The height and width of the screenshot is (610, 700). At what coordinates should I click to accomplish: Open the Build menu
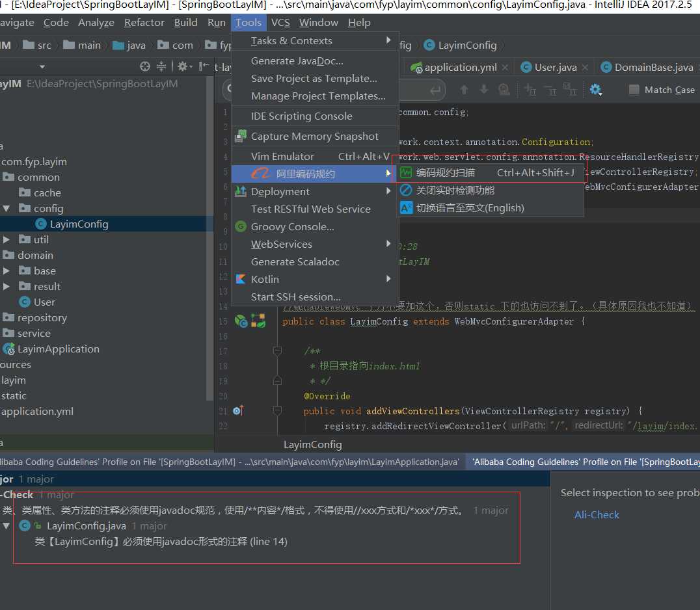(x=185, y=22)
